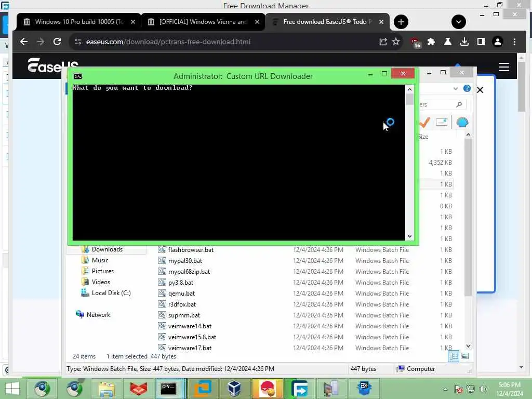Show hidden system tray icons
The image size is (532, 399).
tap(445, 389)
